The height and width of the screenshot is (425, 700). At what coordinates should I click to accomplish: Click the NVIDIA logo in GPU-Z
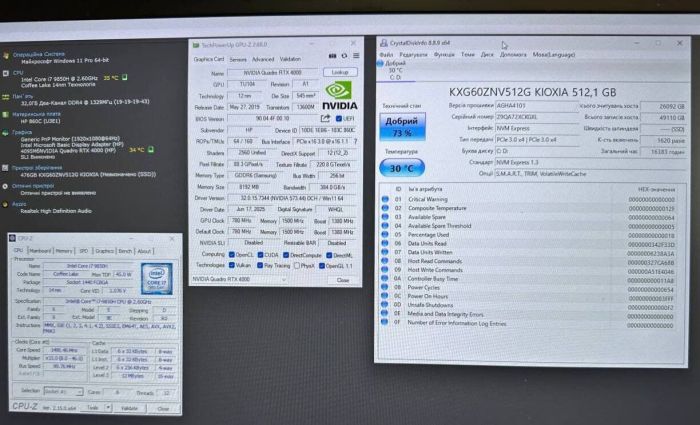click(x=338, y=95)
